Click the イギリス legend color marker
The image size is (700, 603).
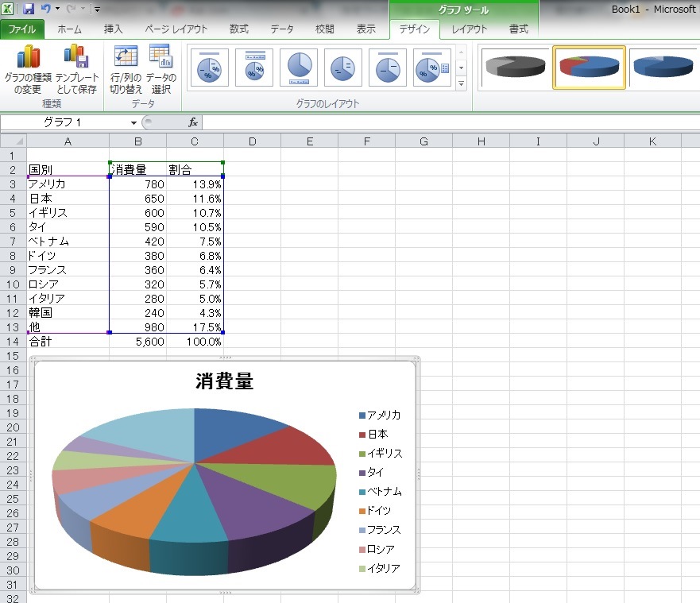pos(362,454)
